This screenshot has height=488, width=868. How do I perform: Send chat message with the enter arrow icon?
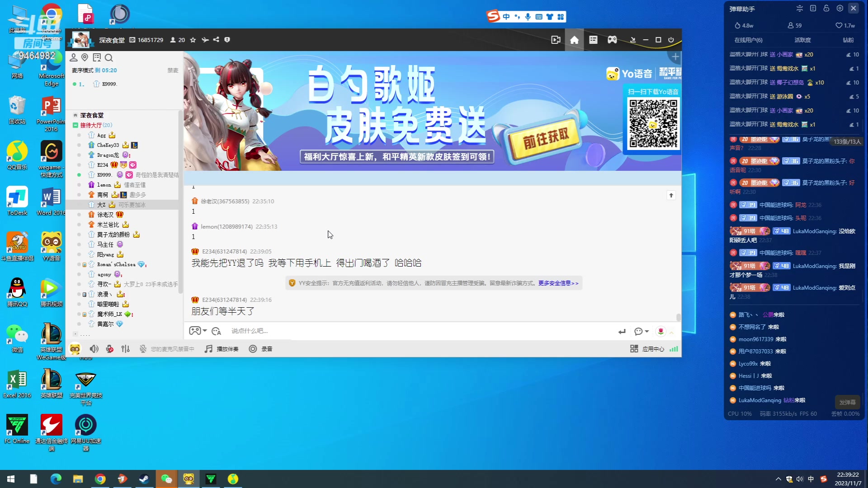622,332
